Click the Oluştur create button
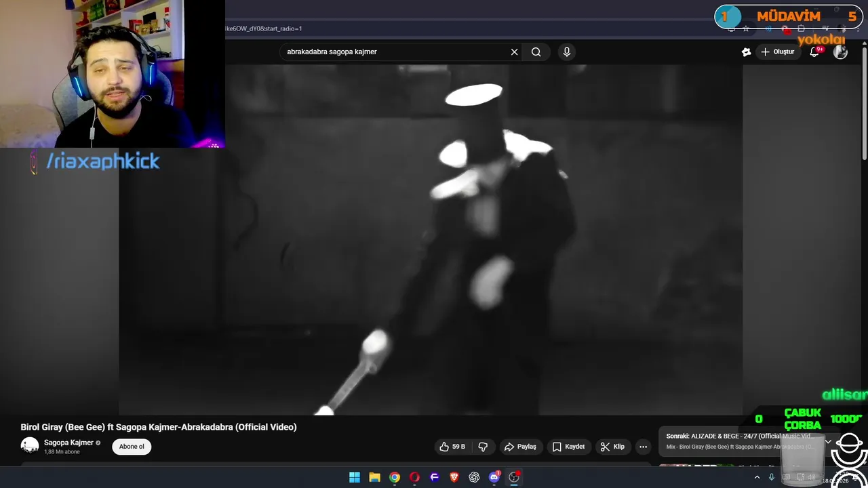Viewport: 868px width, 488px height. point(777,52)
